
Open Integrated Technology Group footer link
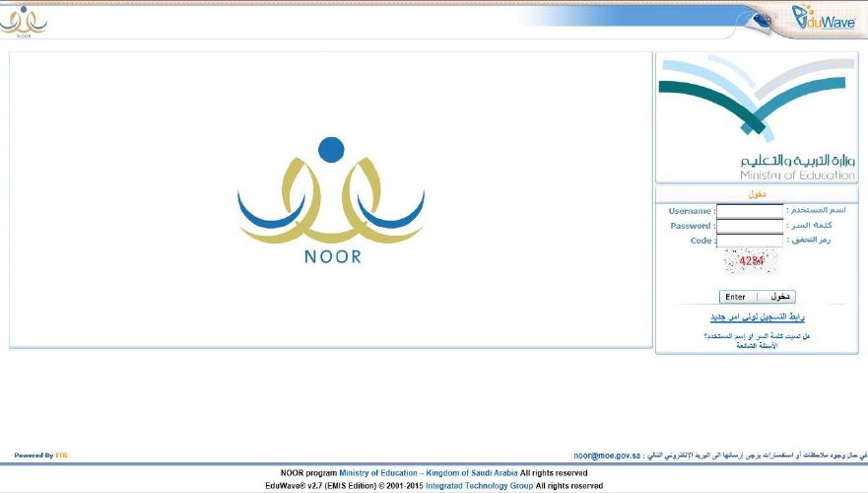(480, 486)
